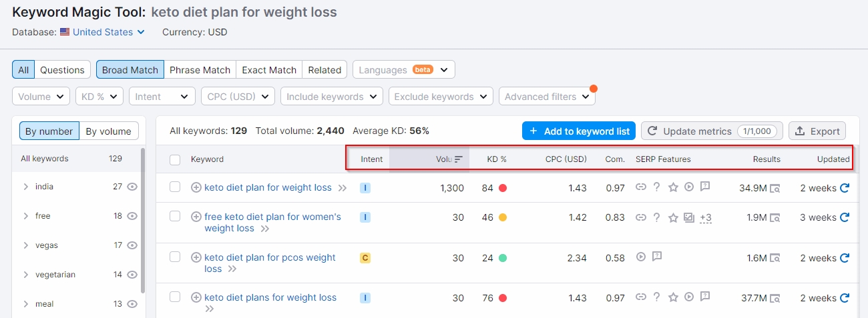This screenshot has height=318, width=868.
Task: Click red KD dot for 84 difficulty
Action: point(503,188)
